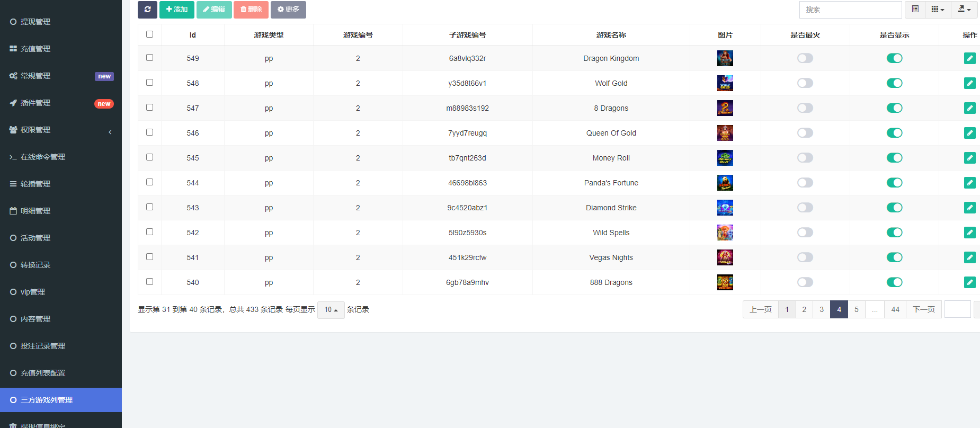
Task: Open 内容管理 in sidebar
Action: pos(61,319)
